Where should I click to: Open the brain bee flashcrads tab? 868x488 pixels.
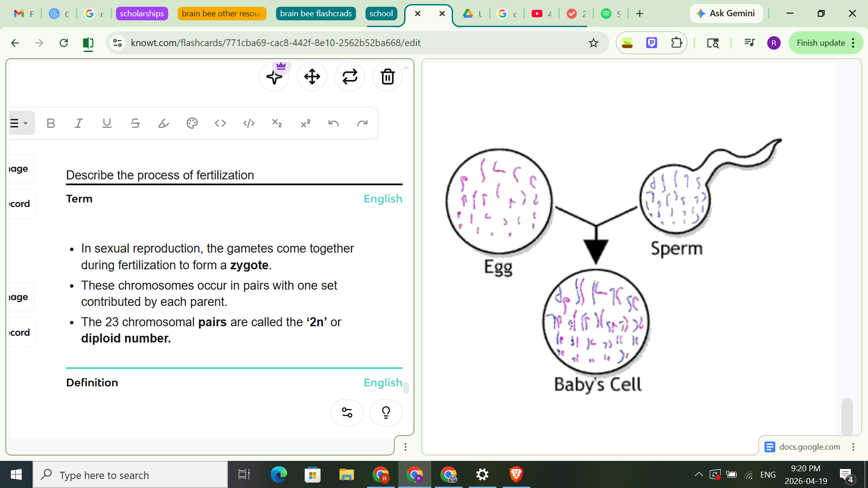coord(316,14)
